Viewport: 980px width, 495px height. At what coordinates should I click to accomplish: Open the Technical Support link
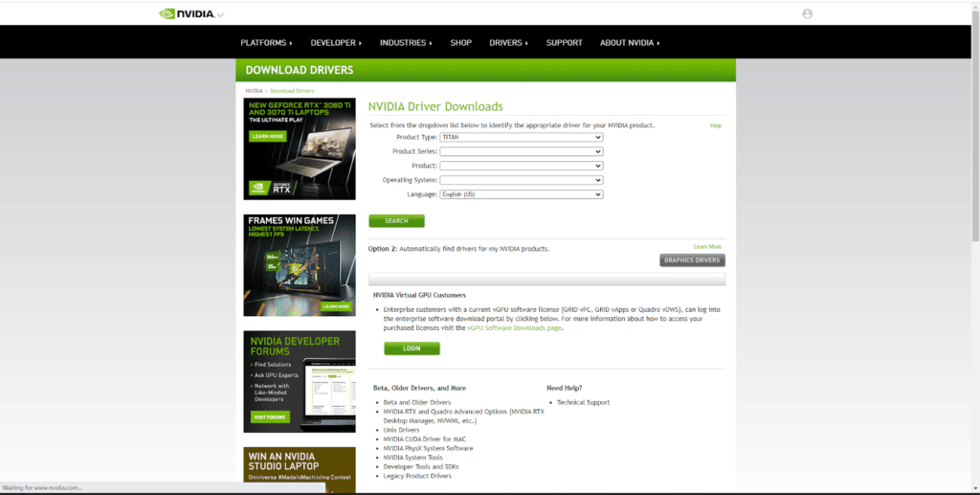583,402
